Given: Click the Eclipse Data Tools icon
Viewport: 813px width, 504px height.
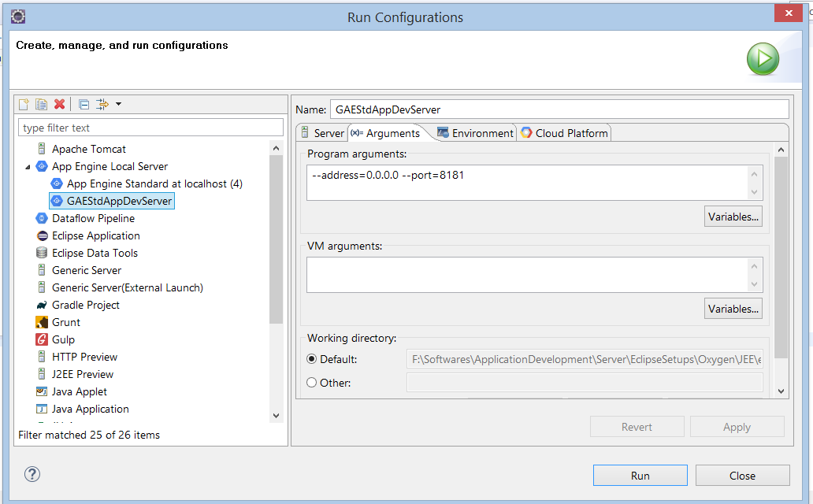Looking at the screenshot, I should [42, 253].
